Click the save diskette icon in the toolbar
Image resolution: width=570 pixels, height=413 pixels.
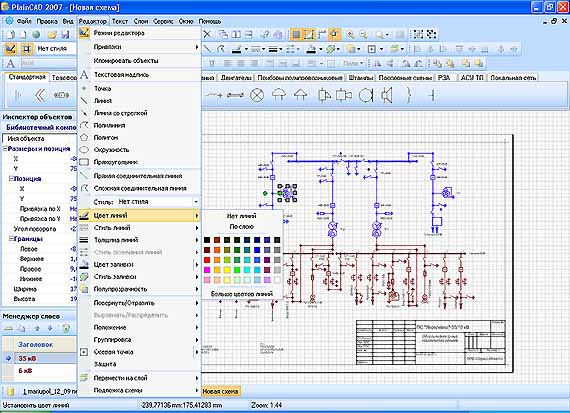click(65, 35)
